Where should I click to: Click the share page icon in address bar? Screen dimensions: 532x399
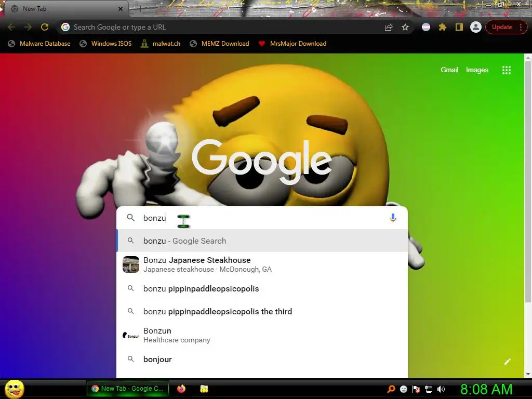389,27
